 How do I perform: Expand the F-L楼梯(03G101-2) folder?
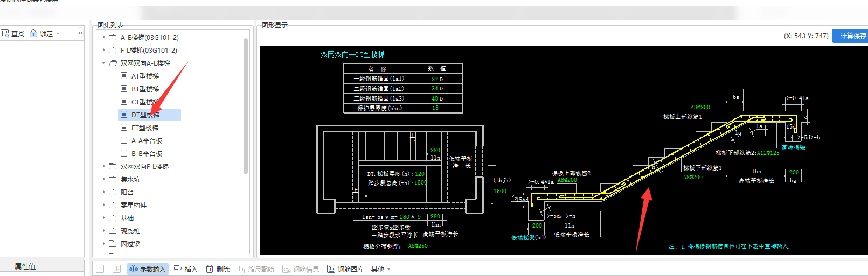coord(104,50)
